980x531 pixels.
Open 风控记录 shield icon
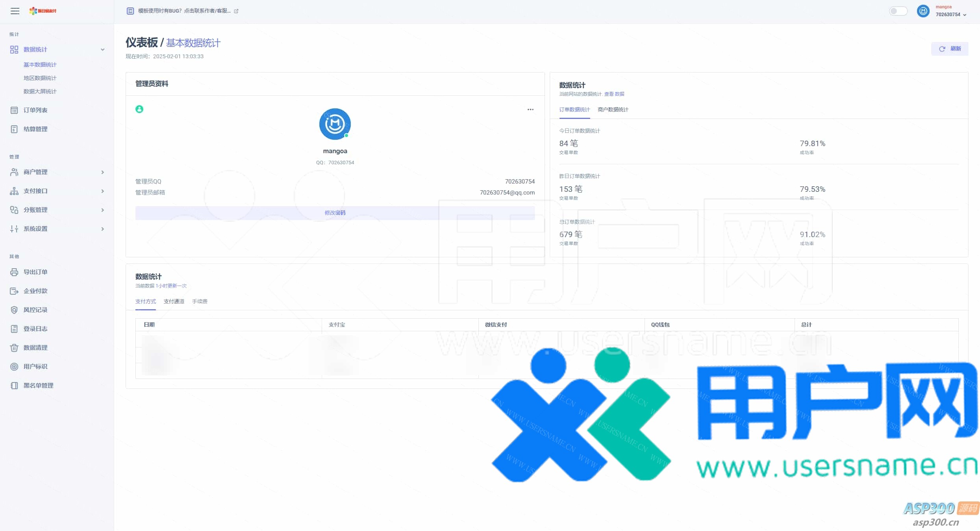point(14,310)
